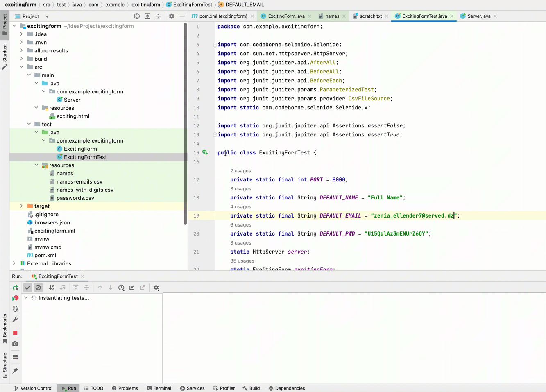This screenshot has height=392, width=546.
Task: Sort tests alphabetically icon
Action: pos(52,288)
